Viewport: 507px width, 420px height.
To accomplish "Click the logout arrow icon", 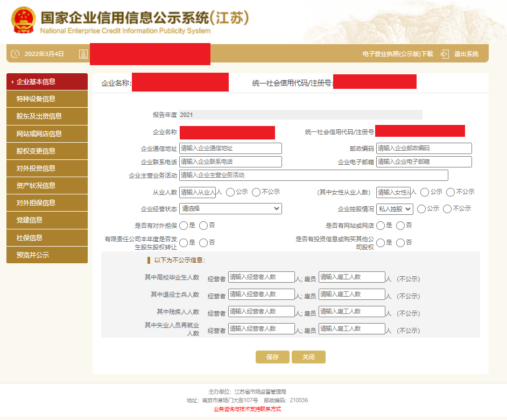I will [445, 54].
